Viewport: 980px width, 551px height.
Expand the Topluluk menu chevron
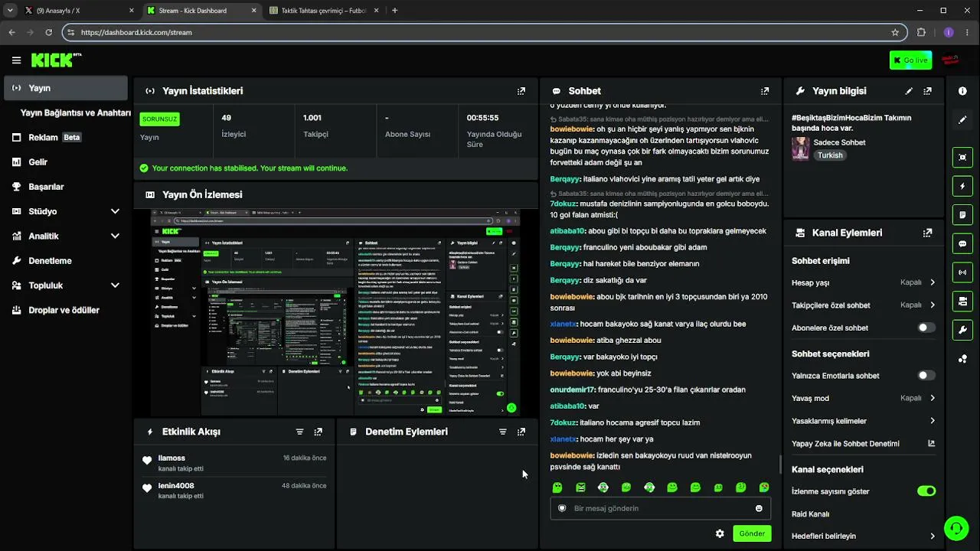tap(115, 285)
